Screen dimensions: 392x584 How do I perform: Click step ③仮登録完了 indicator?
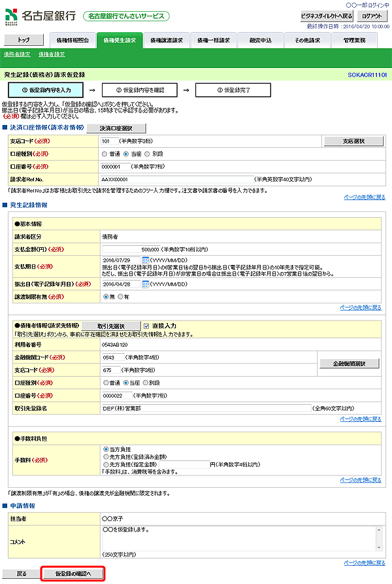click(233, 90)
